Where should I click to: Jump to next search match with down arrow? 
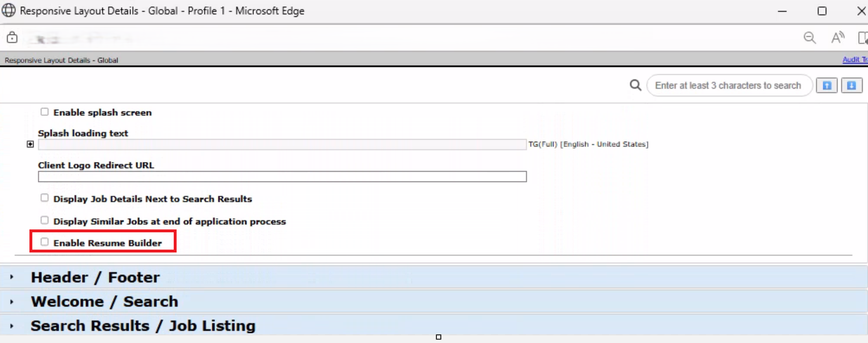[851, 85]
